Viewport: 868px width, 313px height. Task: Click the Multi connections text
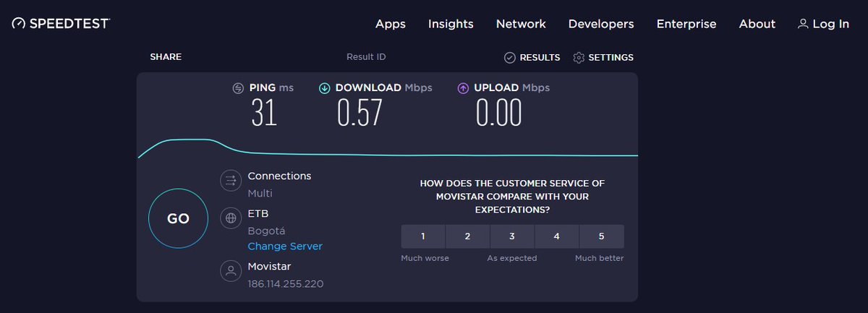[x=260, y=194]
